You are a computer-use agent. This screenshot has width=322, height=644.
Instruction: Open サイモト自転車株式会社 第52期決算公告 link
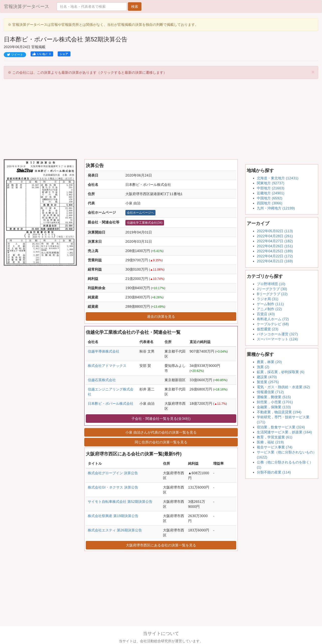click(120, 502)
